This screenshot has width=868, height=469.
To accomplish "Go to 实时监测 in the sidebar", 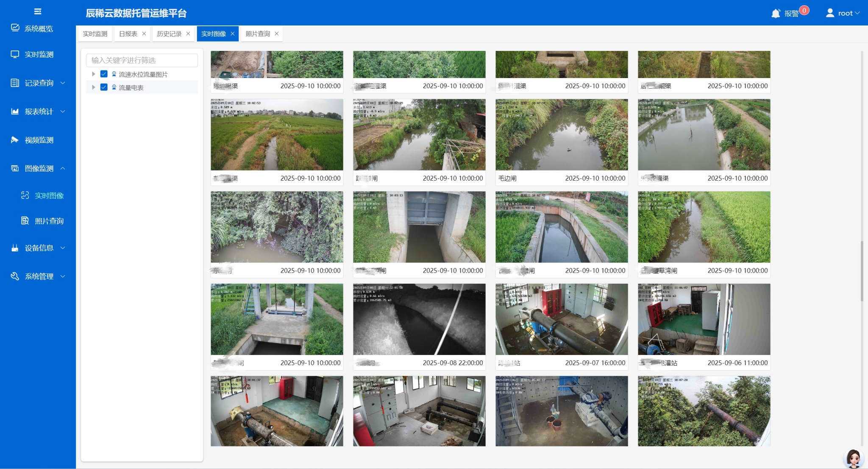I will [39, 54].
